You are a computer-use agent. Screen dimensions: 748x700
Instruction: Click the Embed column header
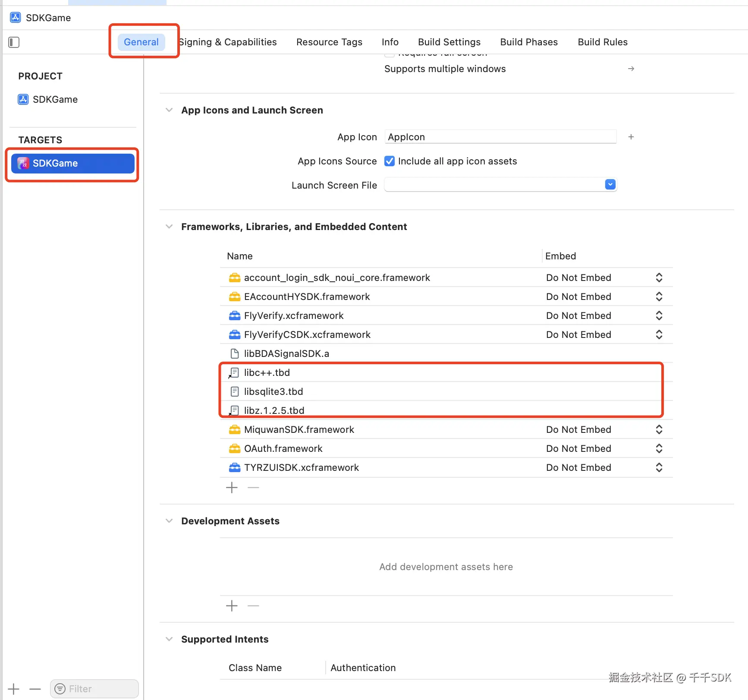[x=560, y=256]
